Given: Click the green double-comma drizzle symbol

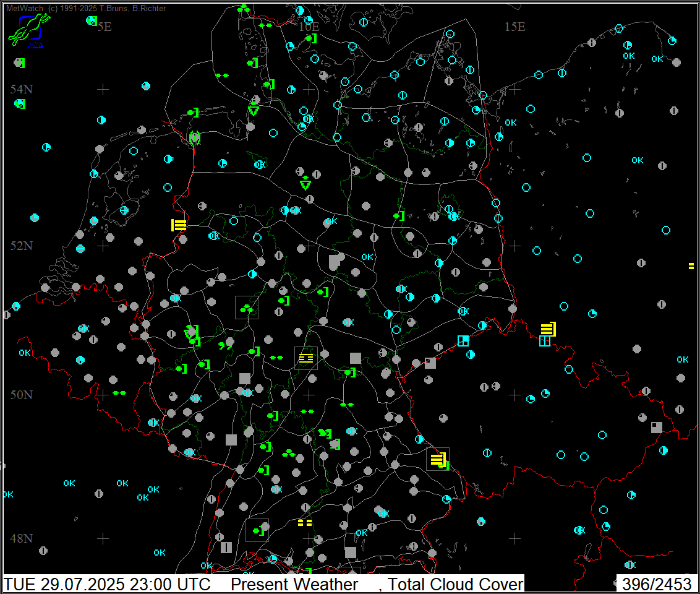Looking at the screenshot, I should [x=226, y=346].
